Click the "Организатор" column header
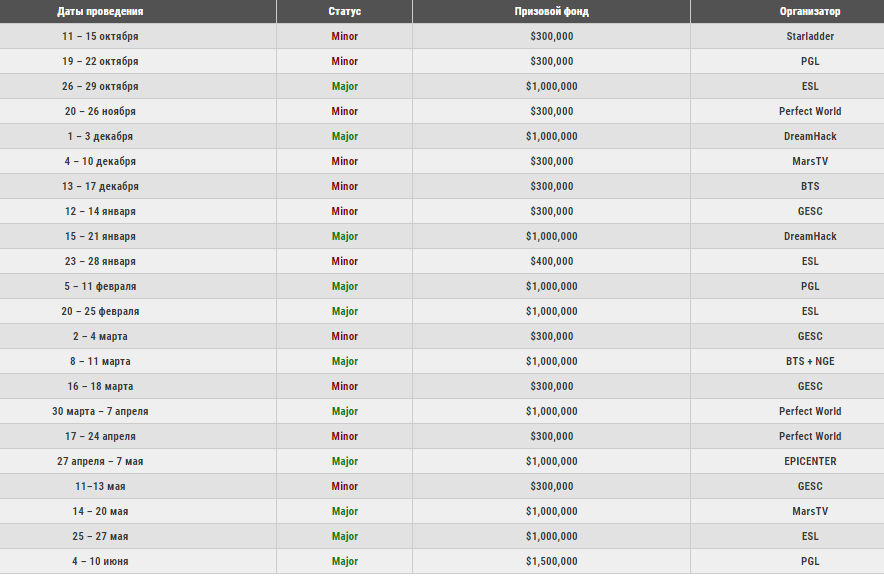Screen dimensions: 884x576 click(809, 11)
